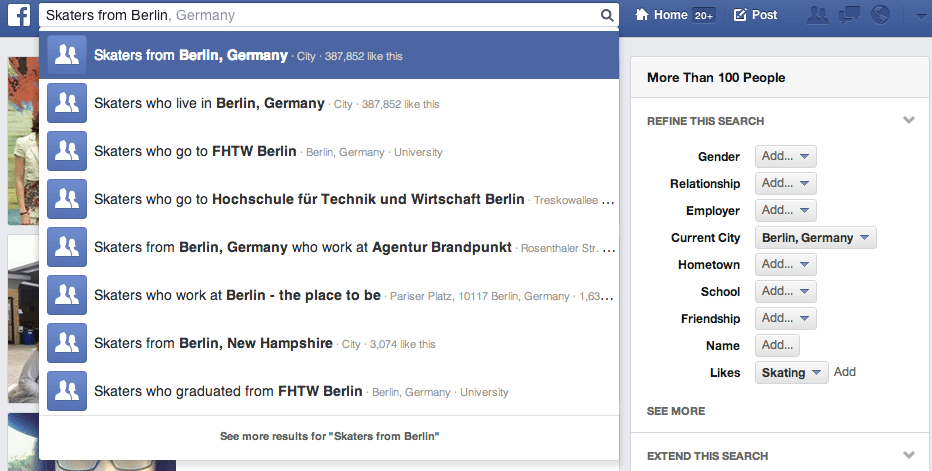Open the first profile photo thumbnail at left
Image resolution: width=932 pixels, height=471 pixels.
(x=23, y=140)
